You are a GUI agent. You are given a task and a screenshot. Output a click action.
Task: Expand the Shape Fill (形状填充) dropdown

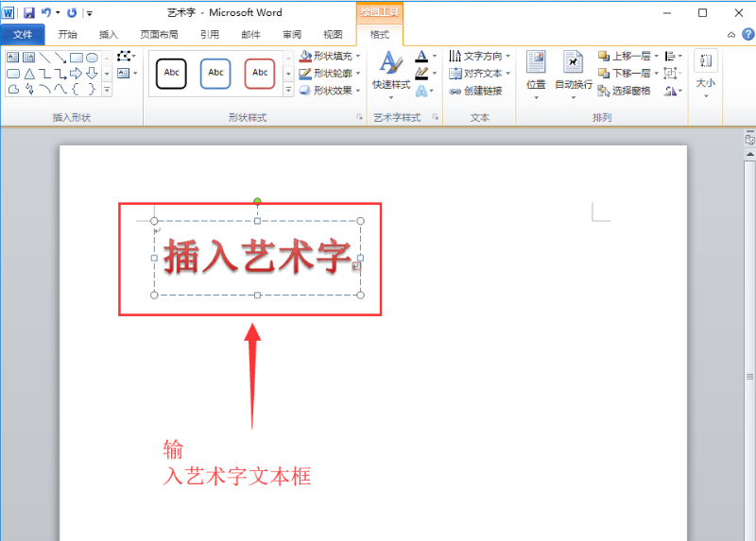click(x=358, y=56)
